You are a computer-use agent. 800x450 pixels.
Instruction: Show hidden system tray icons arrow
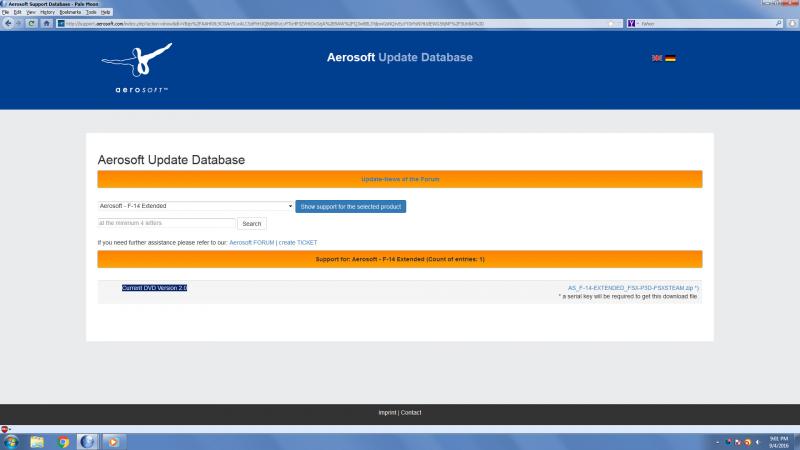click(x=717, y=442)
